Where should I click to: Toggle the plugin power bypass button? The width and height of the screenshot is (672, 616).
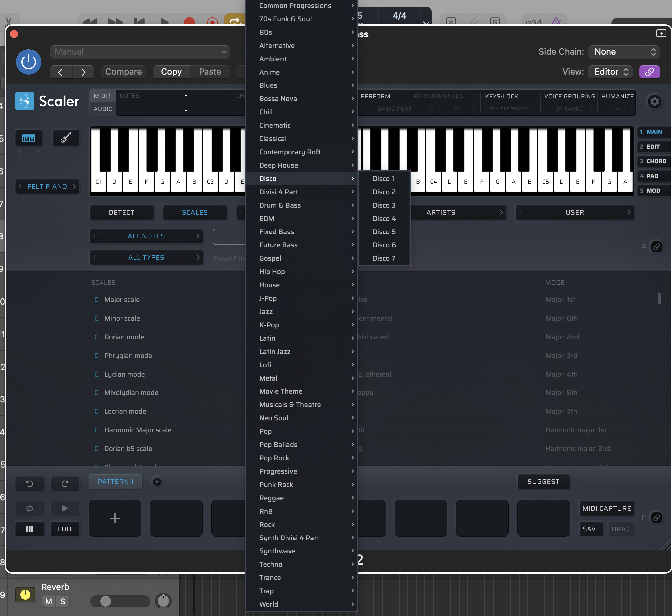pyautogui.click(x=29, y=62)
